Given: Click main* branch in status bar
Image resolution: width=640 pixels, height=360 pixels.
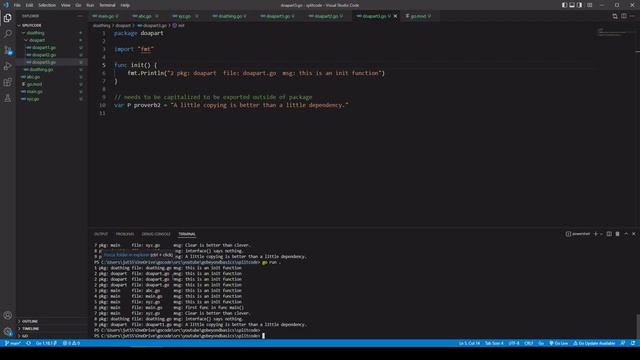Looking at the screenshot, I should pyautogui.click(x=13, y=343).
